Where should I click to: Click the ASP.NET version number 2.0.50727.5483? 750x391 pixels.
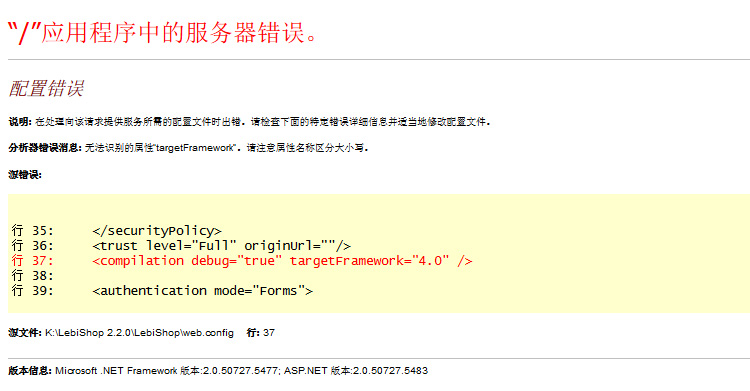[x=390, y=371]
